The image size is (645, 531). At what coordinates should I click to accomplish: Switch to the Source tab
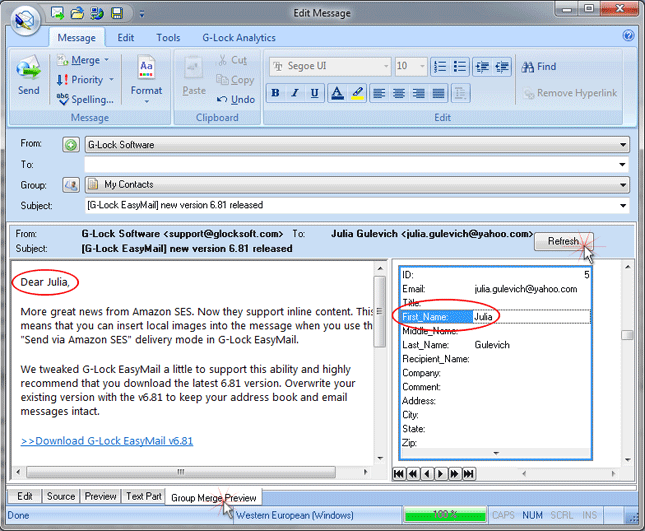pos(61,496)
